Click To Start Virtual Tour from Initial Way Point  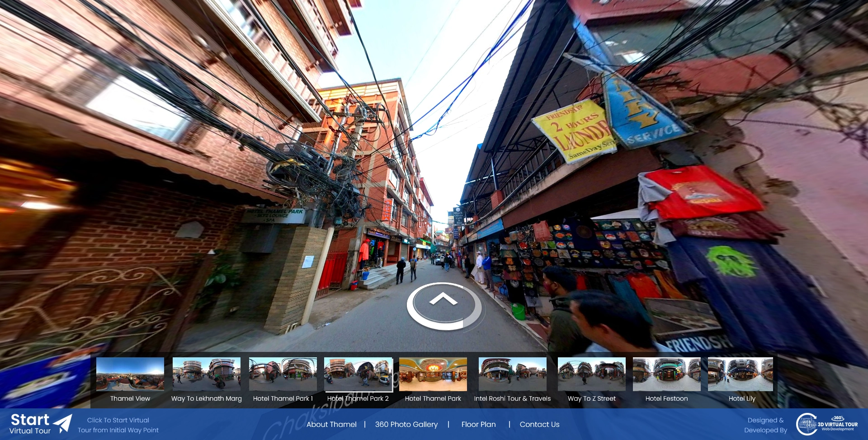[118, 425]
